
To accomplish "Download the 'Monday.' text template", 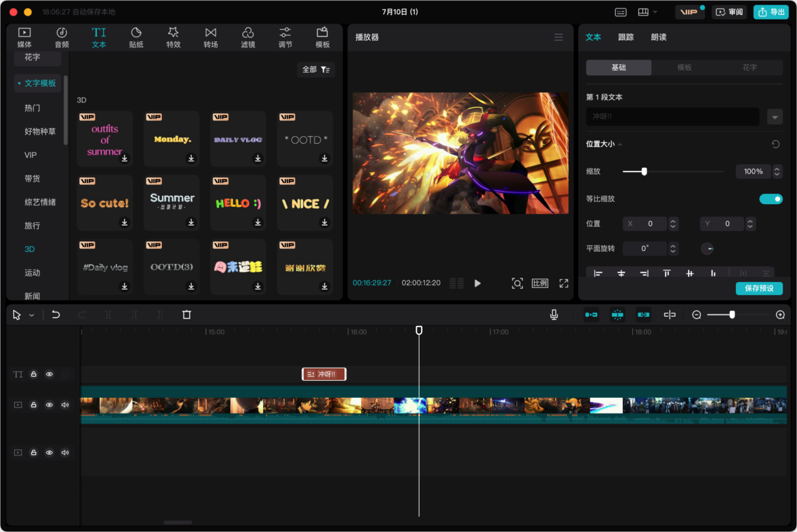I will click(191, 159).
